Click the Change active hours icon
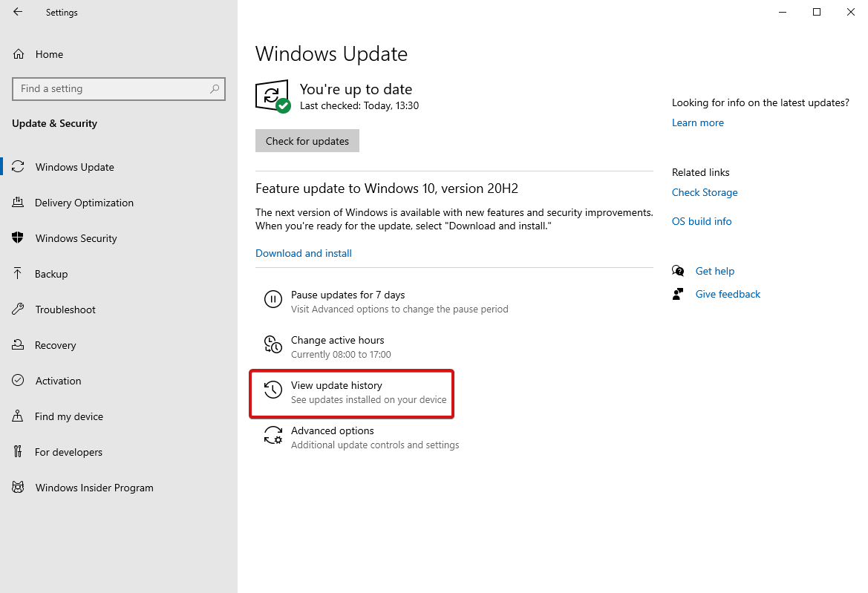This screenshot has height=593, width=868. pos(273,344)
